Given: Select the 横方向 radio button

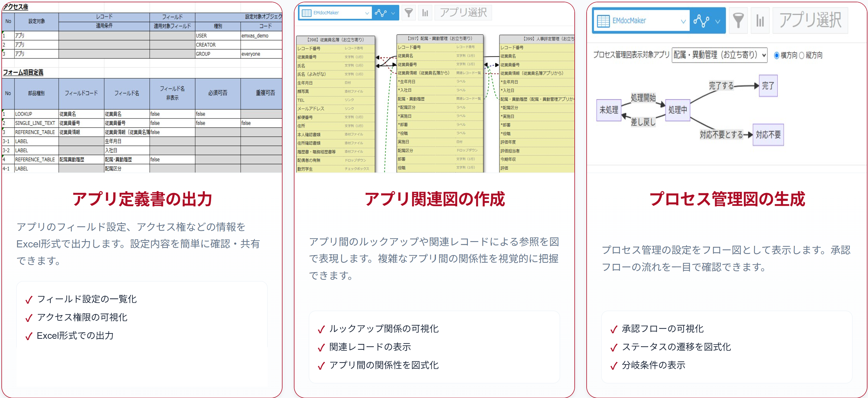Looking at the screenshot, I should point(776,56).
